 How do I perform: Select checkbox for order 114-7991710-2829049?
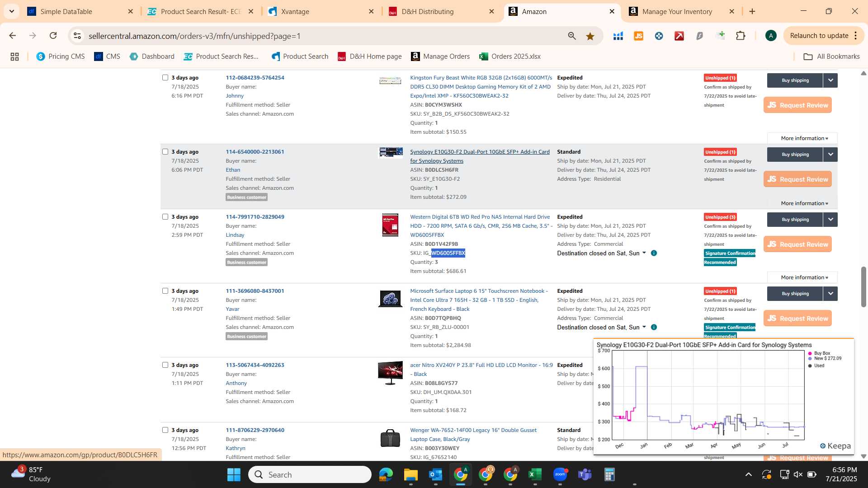165,217
